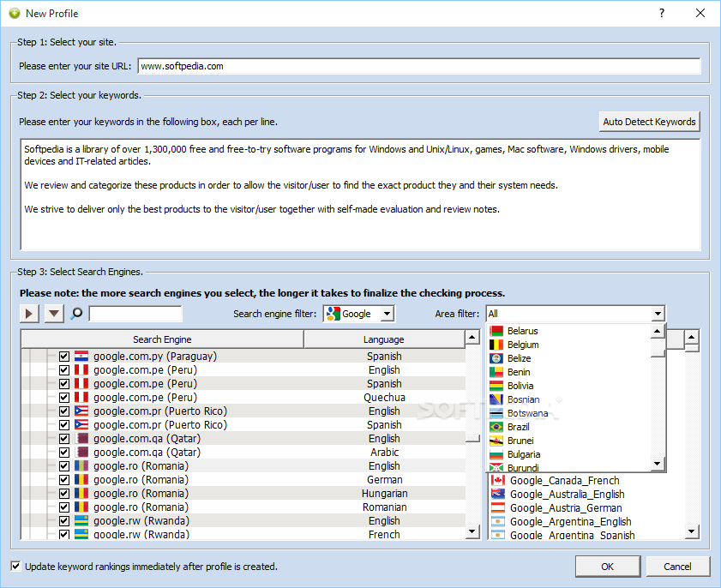
Task: Click the magnifier search icon
Action: pyautogui.click(x=77, y=314)
